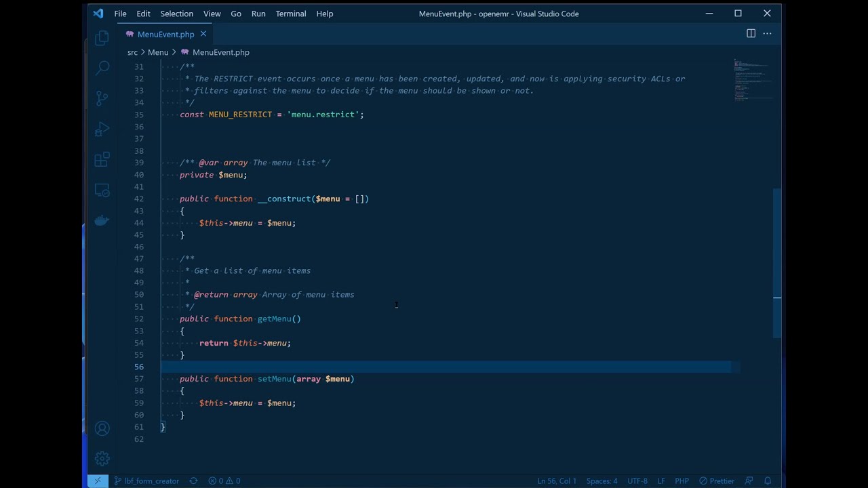Open Remote Explorer view
The image size is (868, 488).
tap(102, 190)
